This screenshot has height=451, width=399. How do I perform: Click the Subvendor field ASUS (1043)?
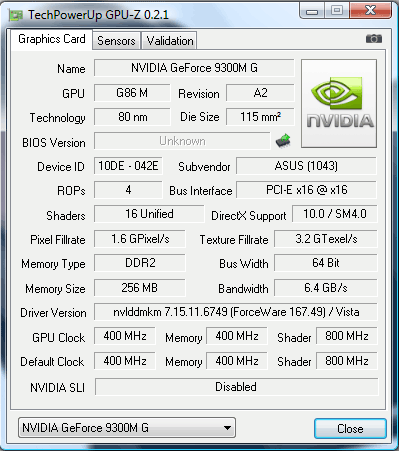pos(306,166)
